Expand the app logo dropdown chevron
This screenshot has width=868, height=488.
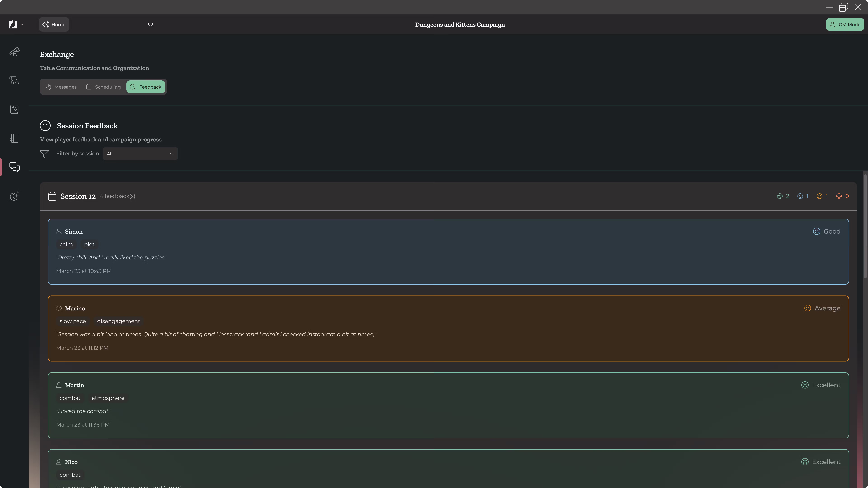[22, 25]
